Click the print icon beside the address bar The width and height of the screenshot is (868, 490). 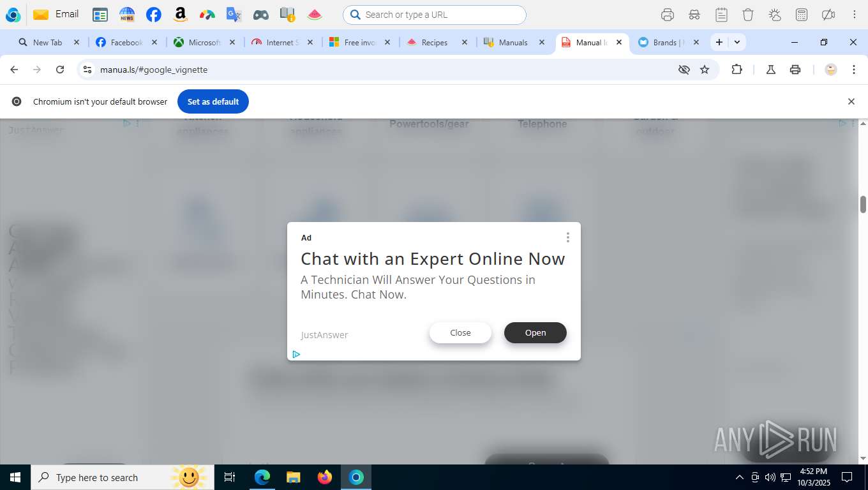click(x=795, y=70)
